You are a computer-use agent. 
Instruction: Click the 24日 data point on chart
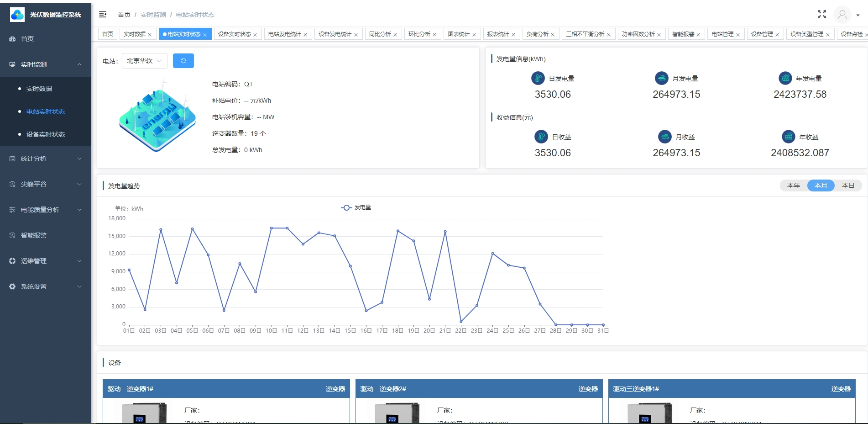pyautogui.click(x=492, y=253)
